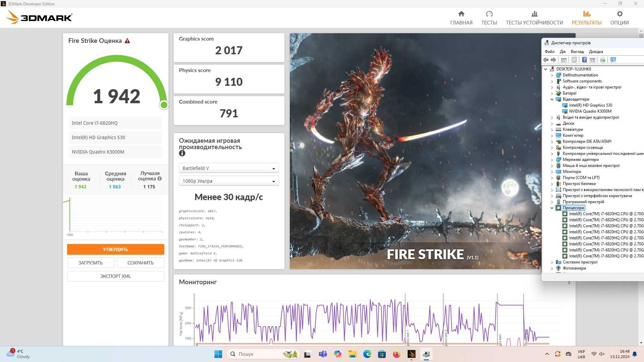Select the РЕЗУЛЬТАТЫ results tab
644x362 pixels.
click(587, 18)
